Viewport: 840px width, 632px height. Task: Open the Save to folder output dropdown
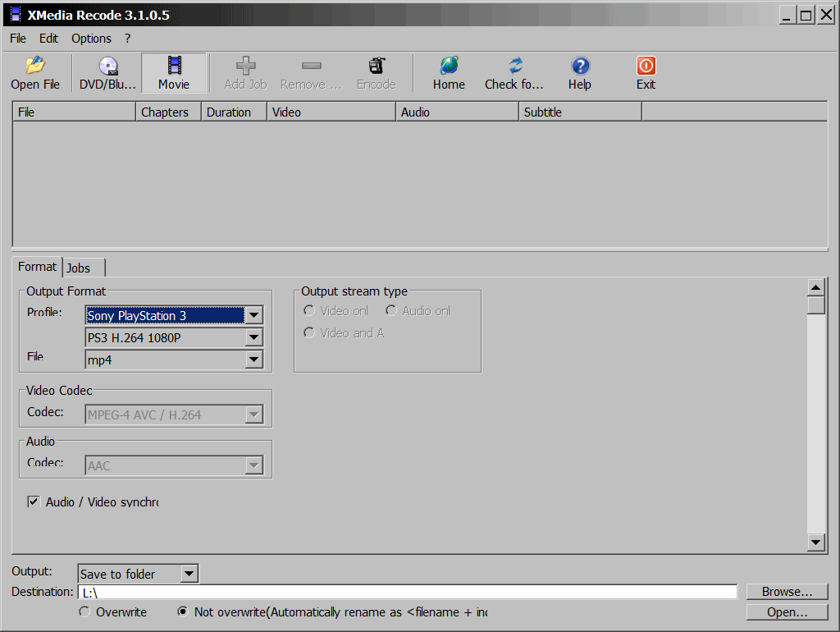point(189,575)
